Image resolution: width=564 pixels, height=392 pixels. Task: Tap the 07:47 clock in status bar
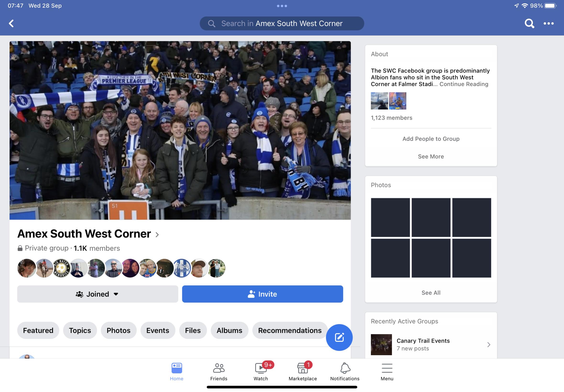[x=16, y=6]
